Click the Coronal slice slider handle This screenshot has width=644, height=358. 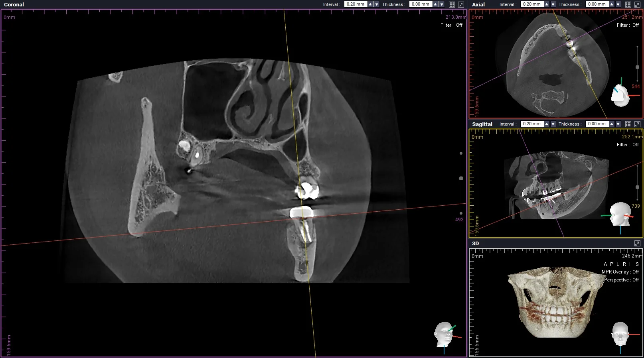461,178
